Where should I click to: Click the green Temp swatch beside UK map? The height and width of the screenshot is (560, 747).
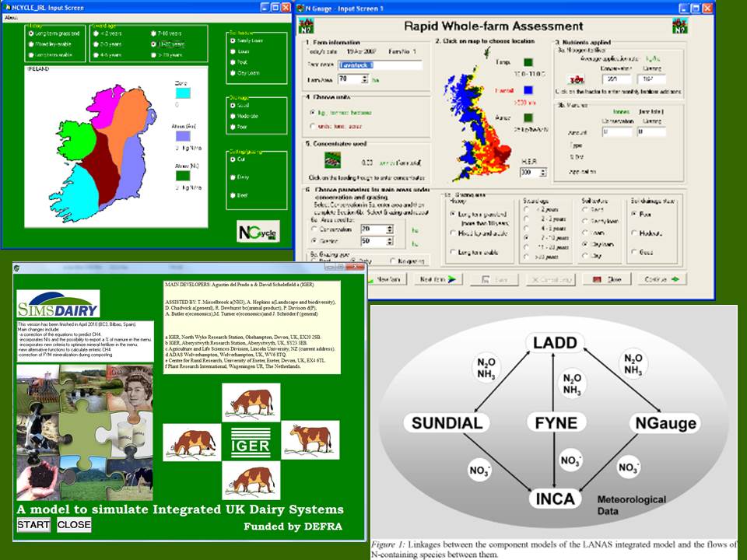[x=528, y=62]
